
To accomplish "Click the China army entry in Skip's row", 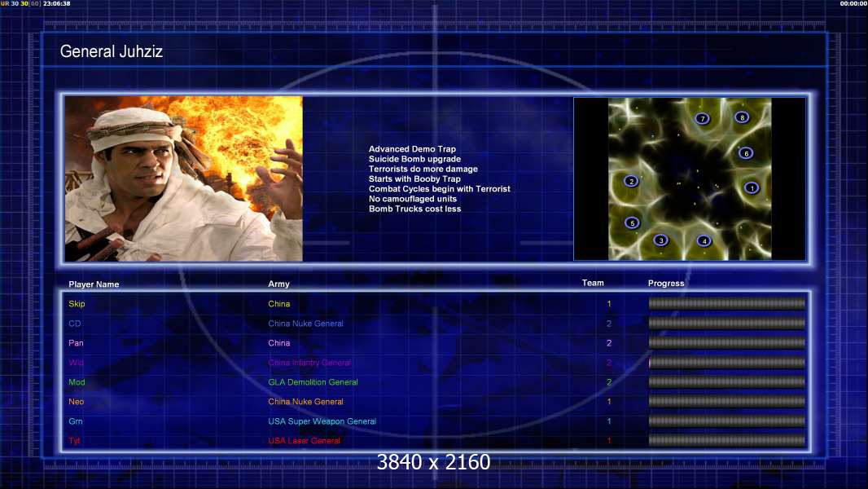I will (279, 303).
